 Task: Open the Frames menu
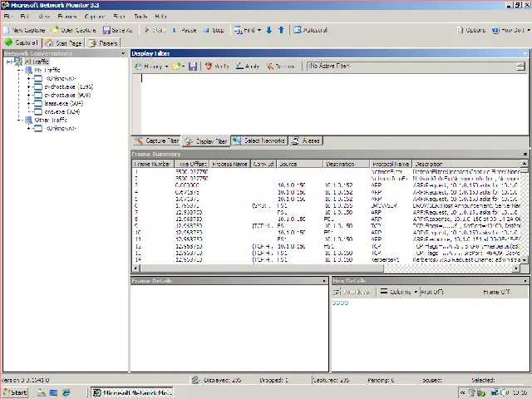(67, 17)
